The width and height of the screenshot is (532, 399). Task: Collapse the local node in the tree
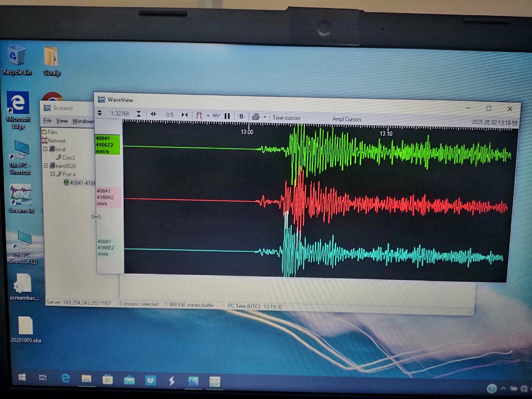45,149
